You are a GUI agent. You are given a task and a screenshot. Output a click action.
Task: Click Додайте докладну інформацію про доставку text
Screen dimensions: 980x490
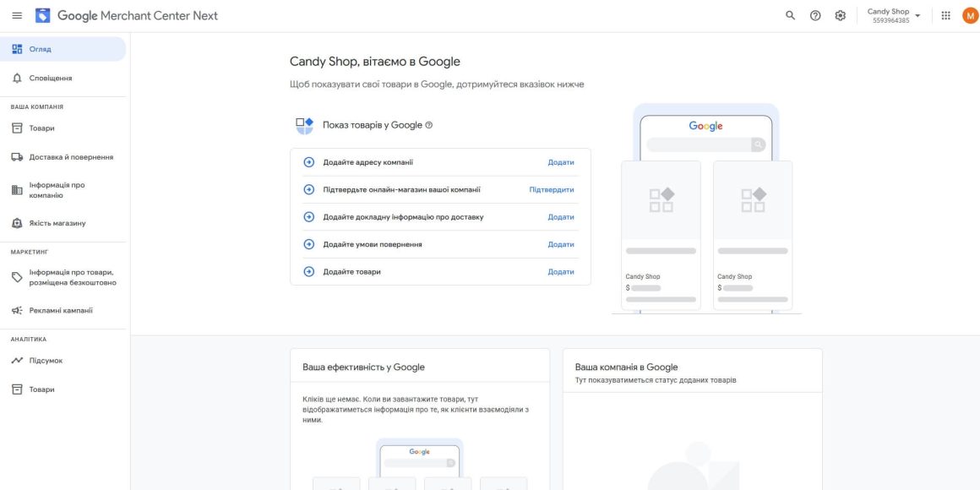click(403, 217)
